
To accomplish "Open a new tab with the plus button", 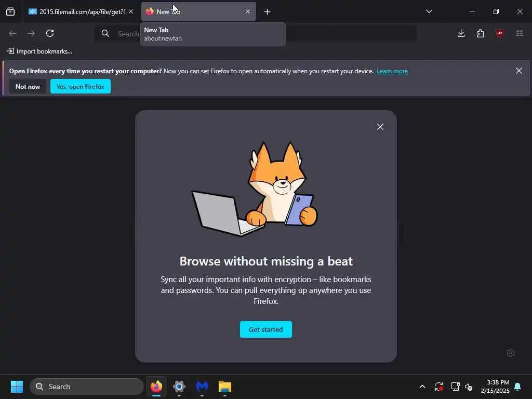I will 268,12.
